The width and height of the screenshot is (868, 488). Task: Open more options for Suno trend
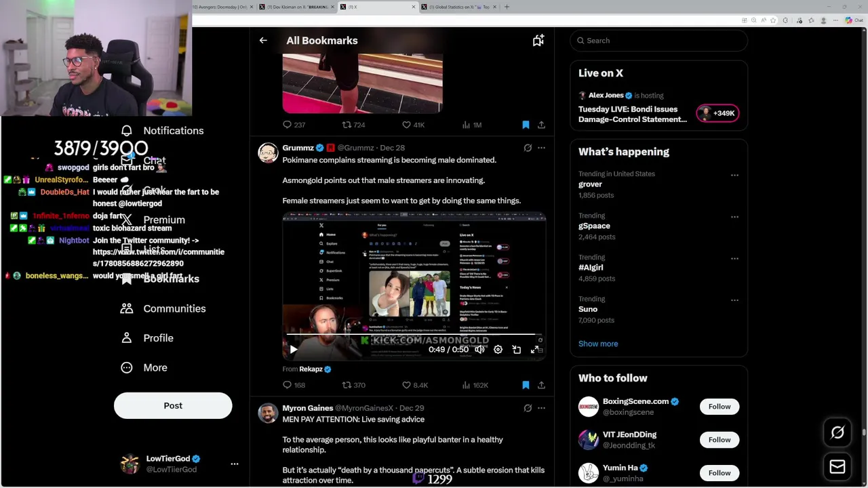(x=734, y=300)
